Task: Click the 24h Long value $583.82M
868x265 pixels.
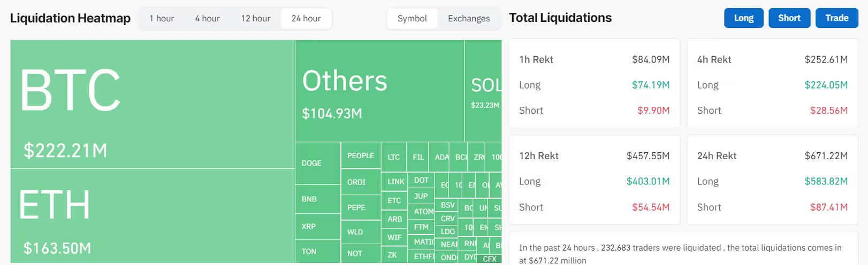Action: tap(826, 182)
